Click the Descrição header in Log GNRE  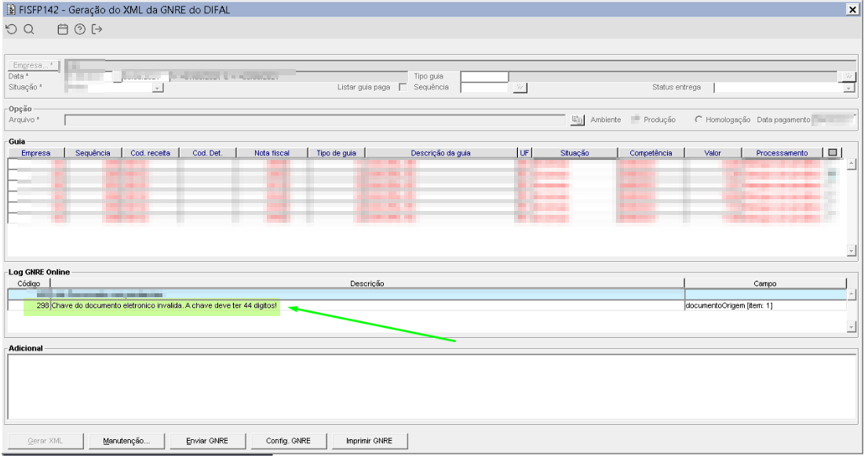coord(367,283)
